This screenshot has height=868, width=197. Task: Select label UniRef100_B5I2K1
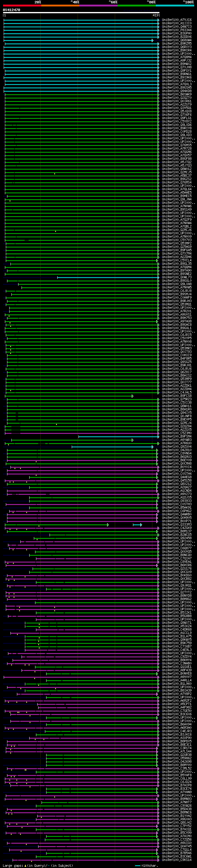[177, 612]
